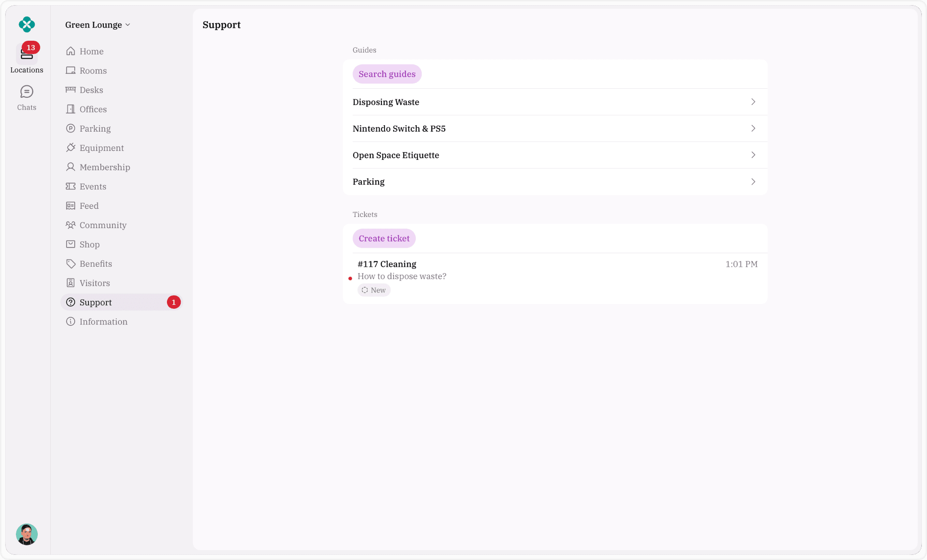The height and width of the screenshot is (560, 927).
Task: Click the Membership person icon
Action: (70, 167)
